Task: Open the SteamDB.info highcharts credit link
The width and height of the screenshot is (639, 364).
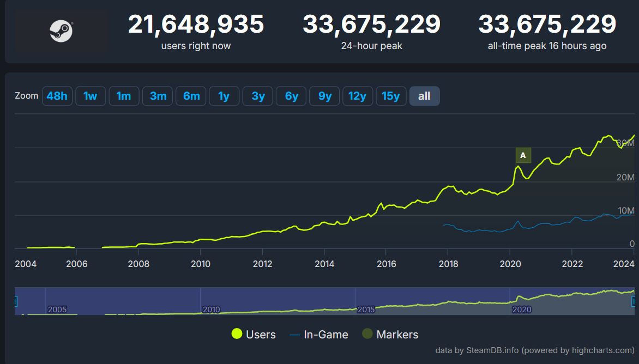Action: tap(535, 350)
